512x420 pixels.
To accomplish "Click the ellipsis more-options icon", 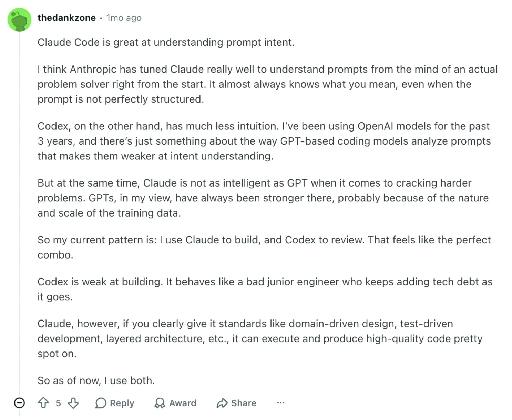I will [281, 403].
